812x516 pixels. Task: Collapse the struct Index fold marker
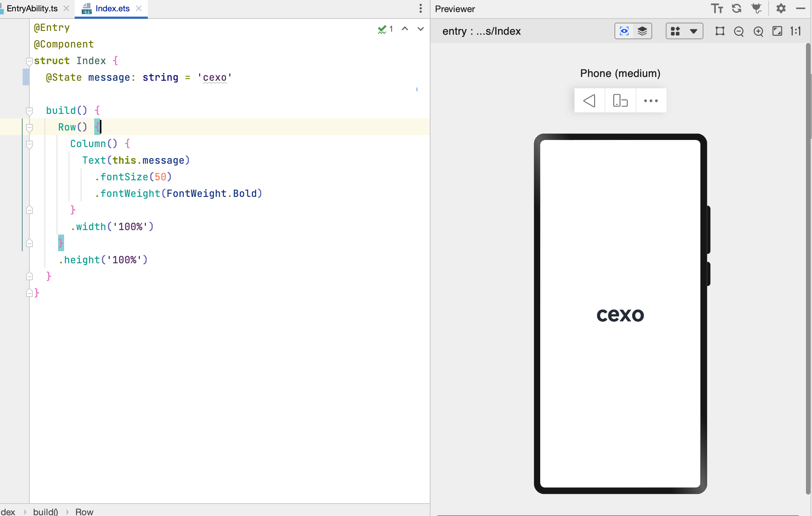(29, 61)
